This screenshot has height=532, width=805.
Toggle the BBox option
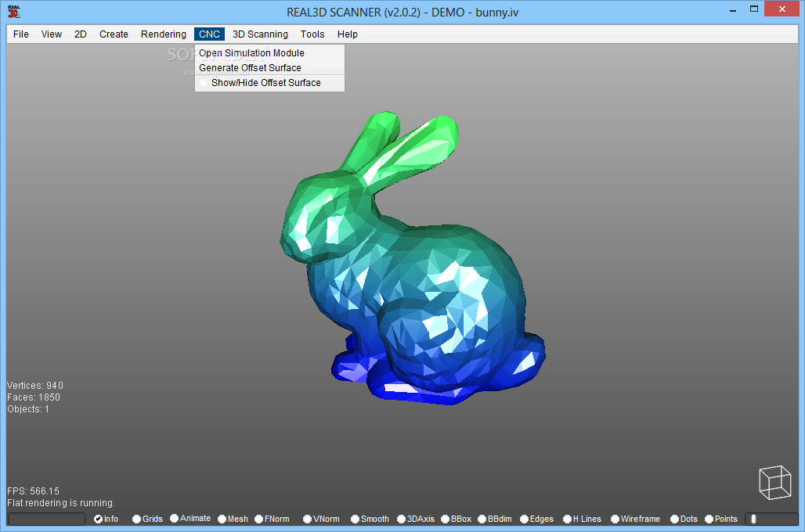pos(456,519)
